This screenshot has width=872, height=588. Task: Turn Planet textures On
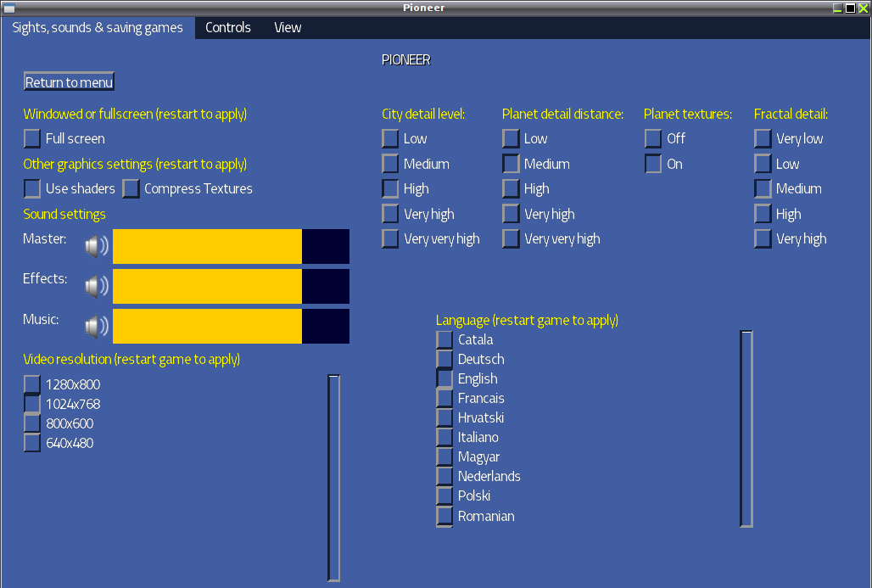coord(653,164)
